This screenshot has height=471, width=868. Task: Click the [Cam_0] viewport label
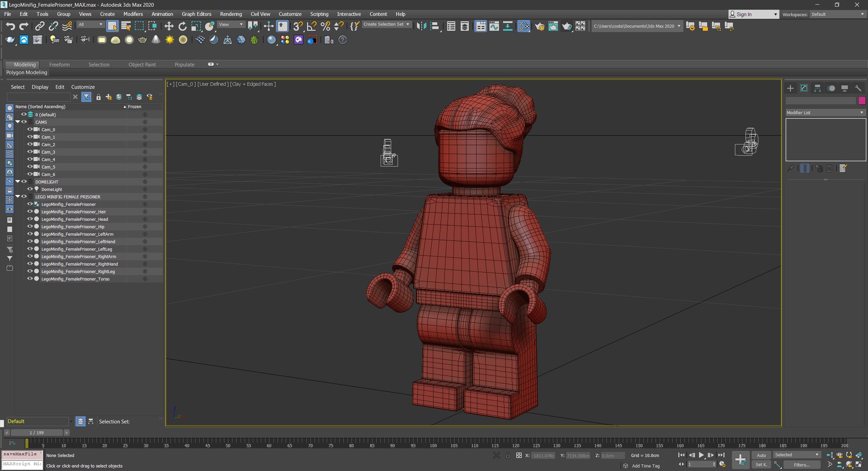pyautogui.click(x=185, y=84)
